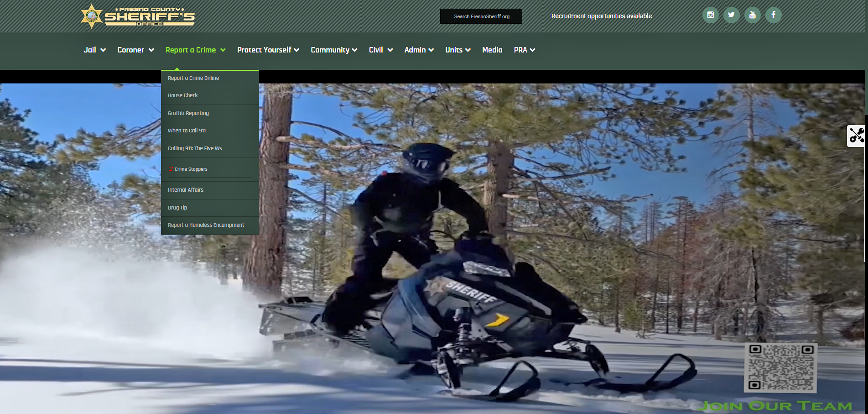Open the Units menu
The image size is (868, 414).
click(454, 50)
